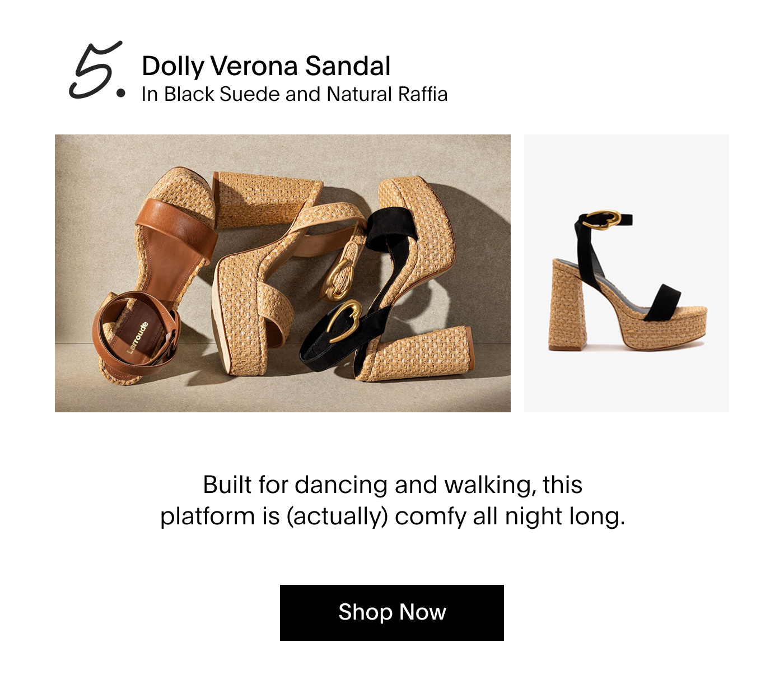
Task: Click the gold buckle on product image ankle strap
Action: click(602, 220)
